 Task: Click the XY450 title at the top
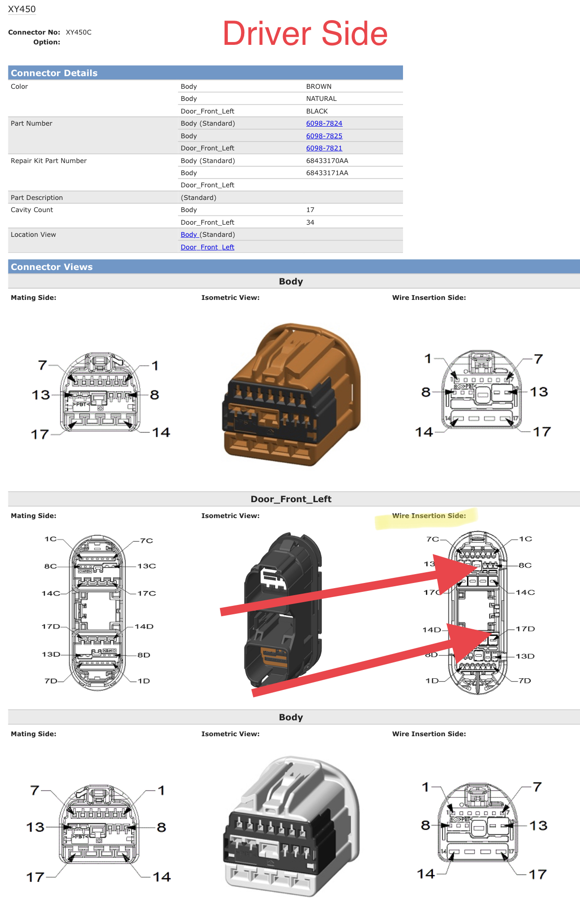22,9
